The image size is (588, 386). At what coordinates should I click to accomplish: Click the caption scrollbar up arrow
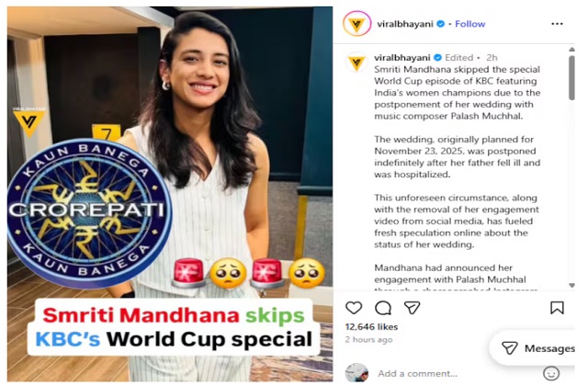point(571,50)
